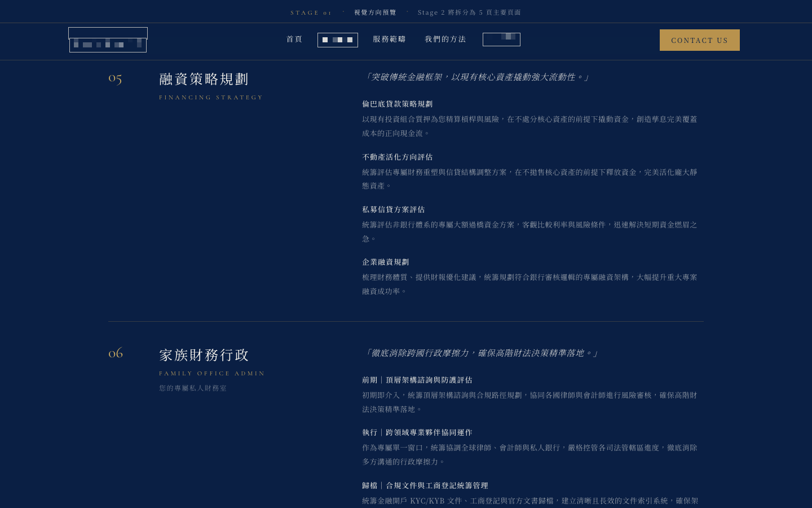Image resolution: width=812 pixels, height=508 pixels.
Task: Go to the 服務範疇 menu item
Action: coord(390,40)
